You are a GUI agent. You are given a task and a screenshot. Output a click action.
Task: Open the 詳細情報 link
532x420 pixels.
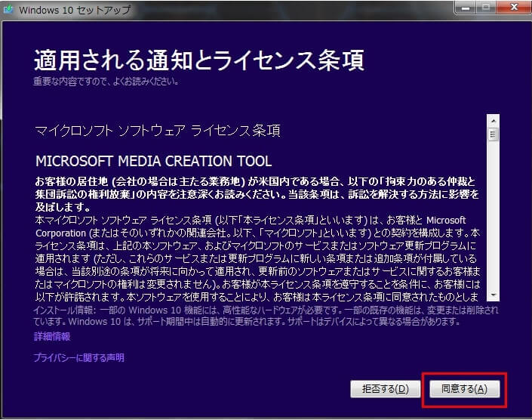point(52,336)
